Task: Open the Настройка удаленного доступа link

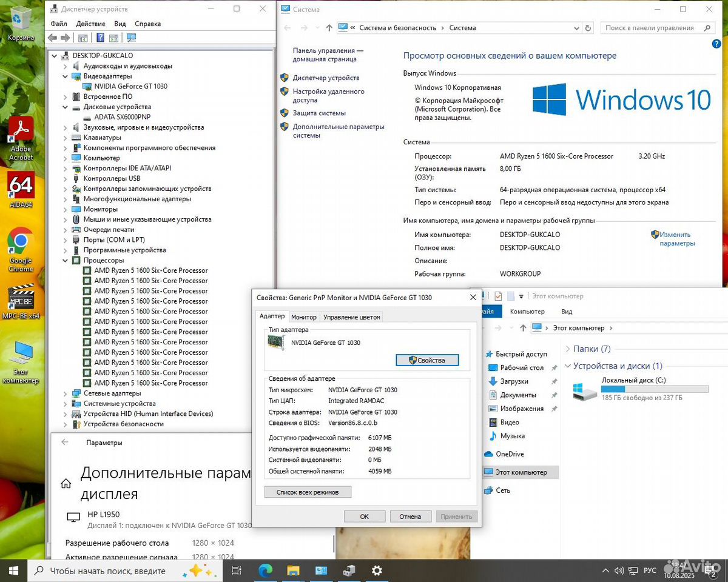Action: [x=329, y=96]
